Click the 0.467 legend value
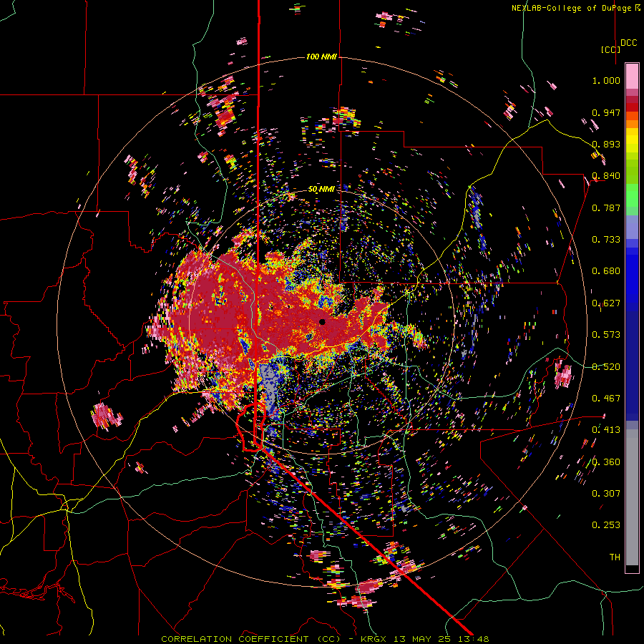 coord(606,399)
